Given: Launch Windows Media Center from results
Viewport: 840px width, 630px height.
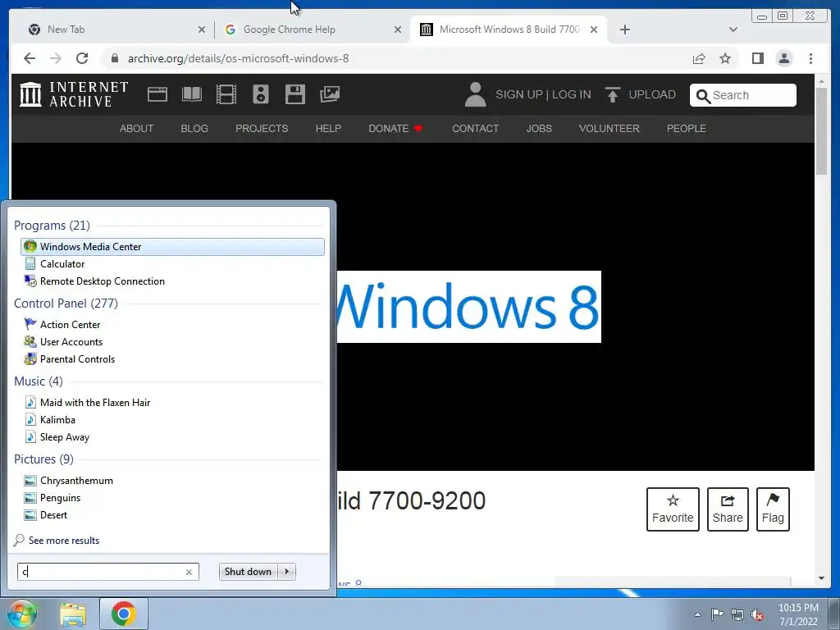Looking at the screenshot, I should pos(172,247).
